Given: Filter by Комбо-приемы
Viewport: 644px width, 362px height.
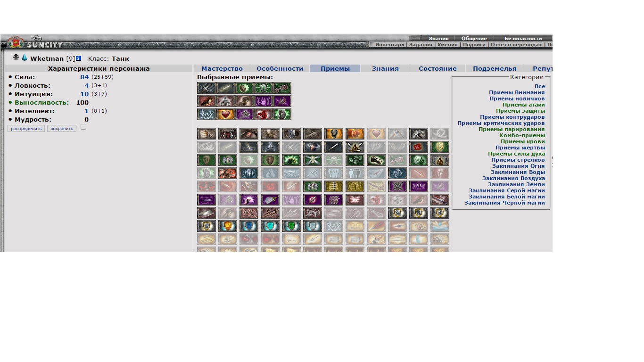Looking at the screenshot, I should pos(522,136).
